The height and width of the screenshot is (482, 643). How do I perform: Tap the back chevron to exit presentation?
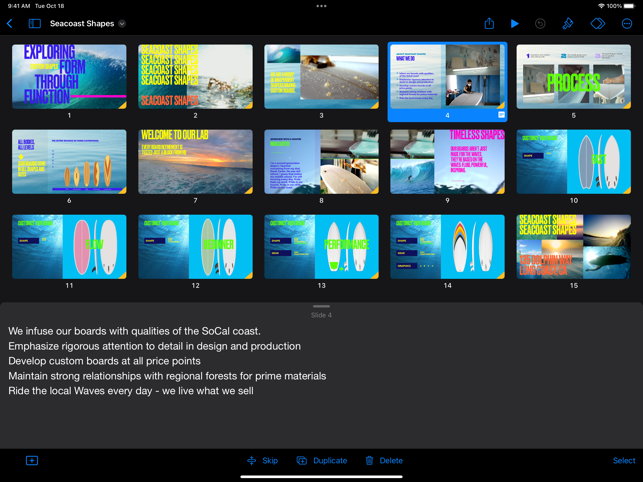click(10, 23)
